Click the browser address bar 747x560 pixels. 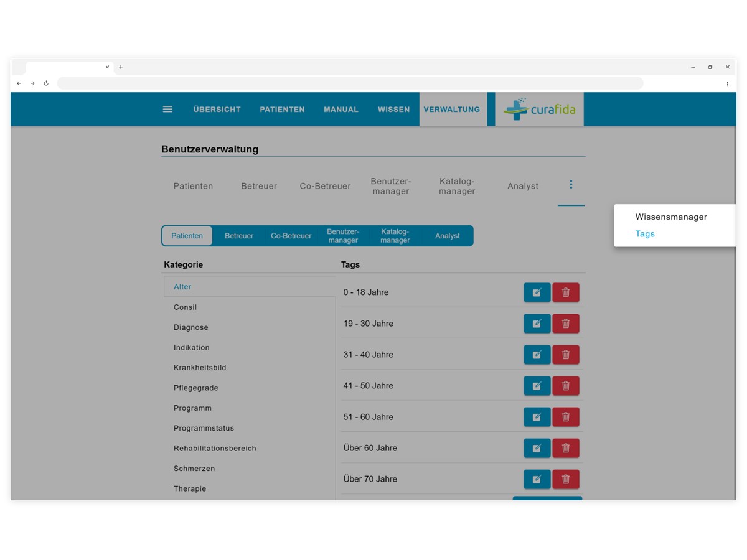(x=350, y=83)
